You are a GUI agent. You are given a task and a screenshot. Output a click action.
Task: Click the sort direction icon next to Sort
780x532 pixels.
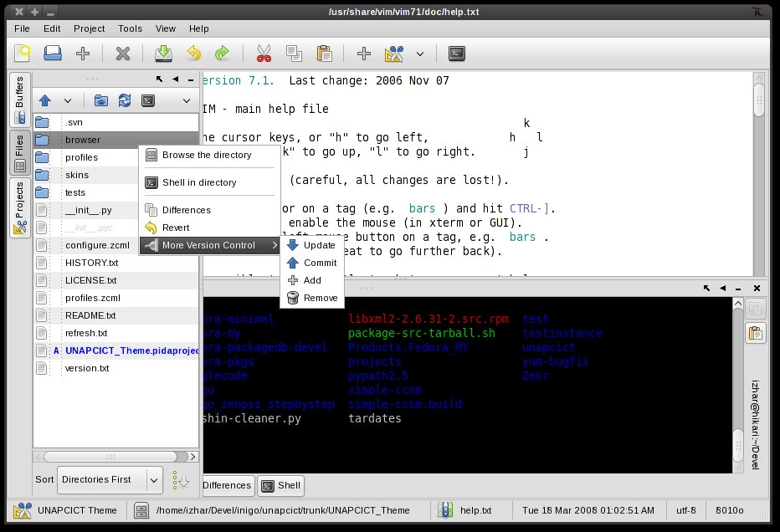[x=180, y=480]
